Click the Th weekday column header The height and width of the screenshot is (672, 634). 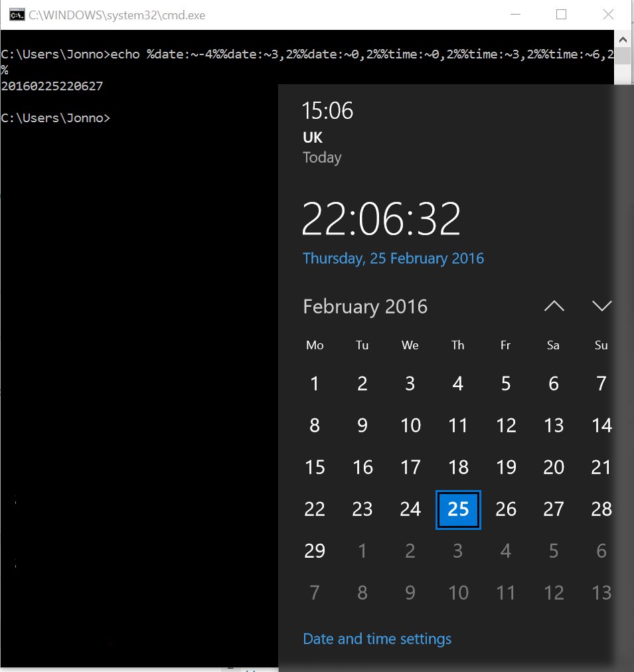[458, 345]
